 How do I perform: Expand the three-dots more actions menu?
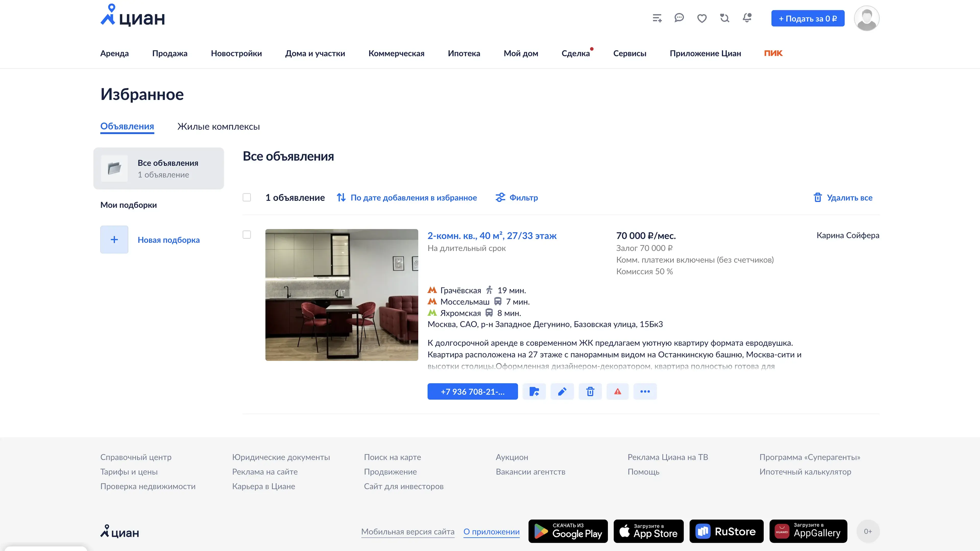tap(645, 391)
